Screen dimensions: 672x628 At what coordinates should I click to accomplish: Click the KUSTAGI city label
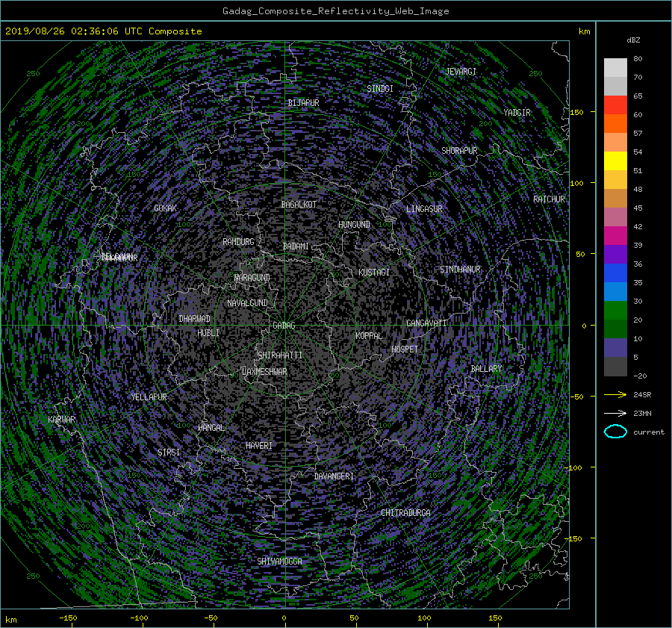click(374, 273)
